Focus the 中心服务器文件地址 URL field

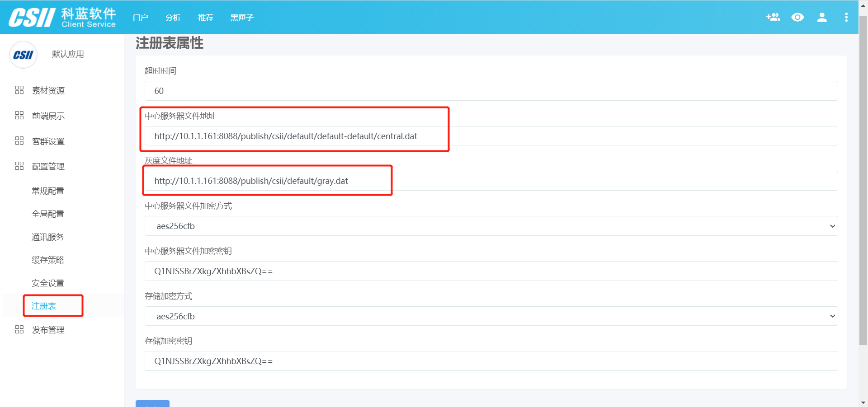pyautogui.click(x=491, y=136)
